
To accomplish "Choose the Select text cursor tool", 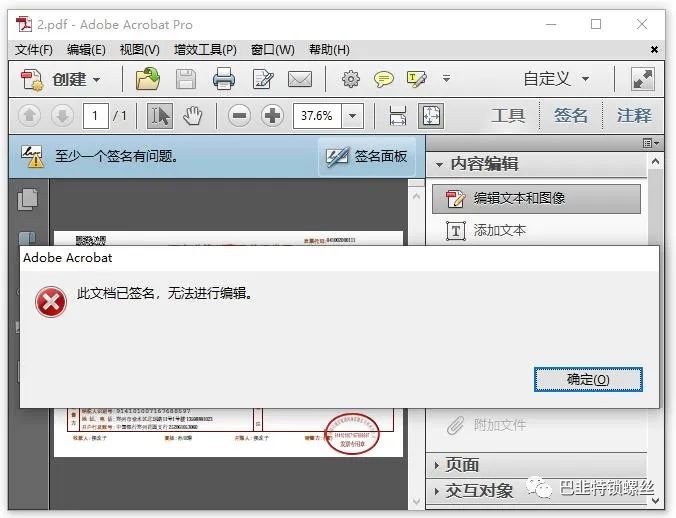I will click(x=160, y=115).
